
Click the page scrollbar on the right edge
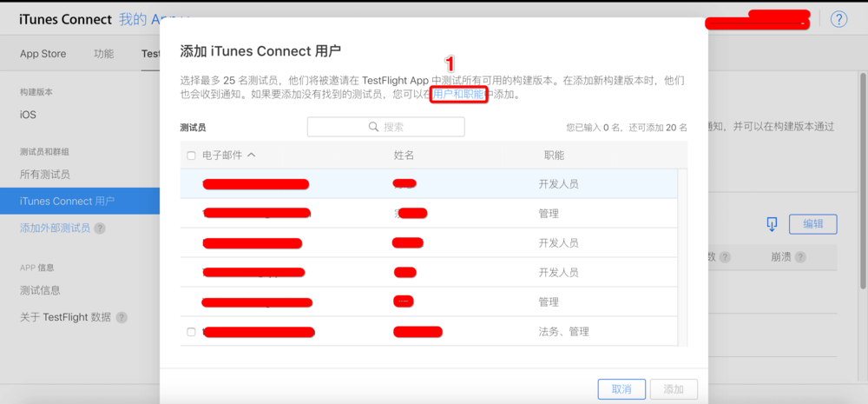[863, 180]
